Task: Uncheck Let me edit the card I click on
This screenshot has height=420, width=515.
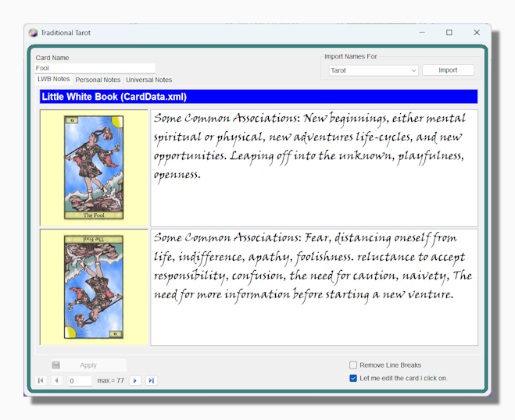Action: 353,378
